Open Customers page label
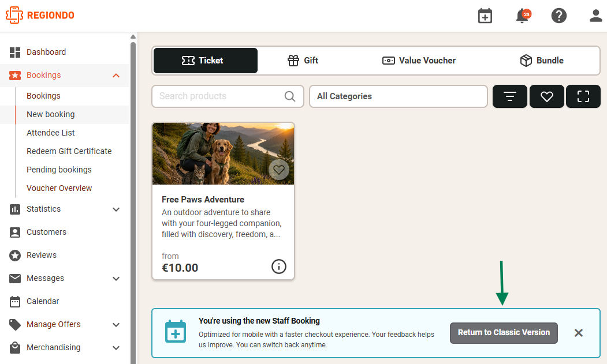This screenshot has height=364, width=607. pyautogui.click(x=46, y=232)
